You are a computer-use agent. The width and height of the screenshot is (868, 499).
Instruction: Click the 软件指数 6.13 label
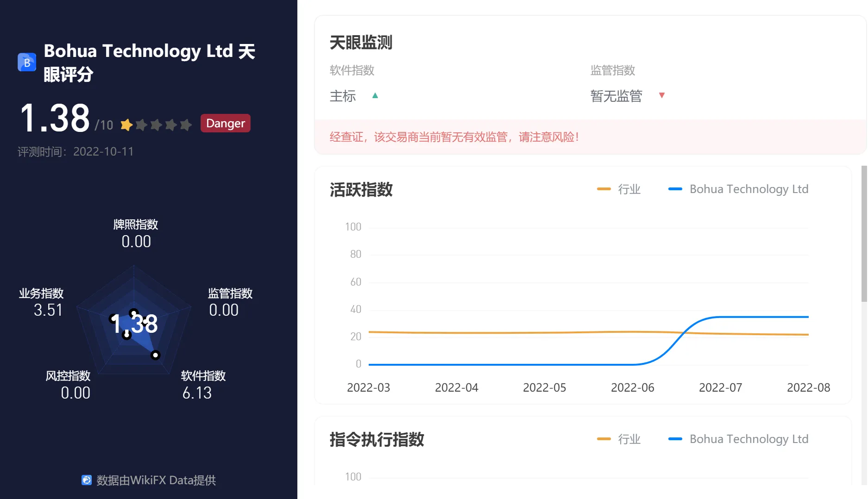[203, 385]
